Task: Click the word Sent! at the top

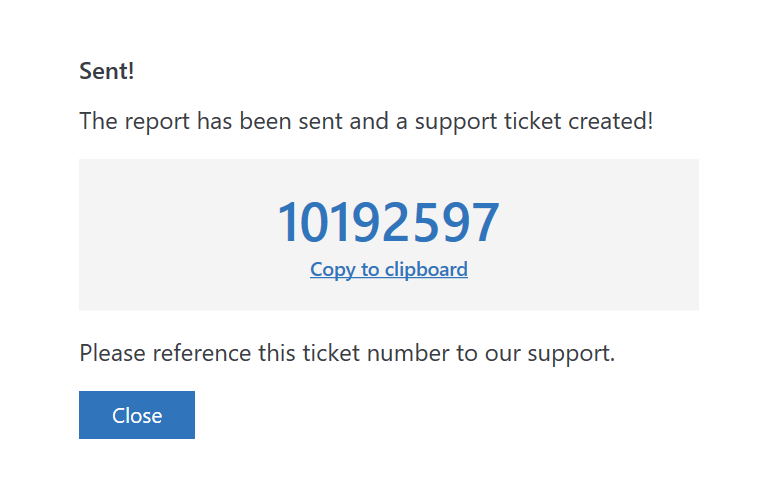Action: coord(106,71)
